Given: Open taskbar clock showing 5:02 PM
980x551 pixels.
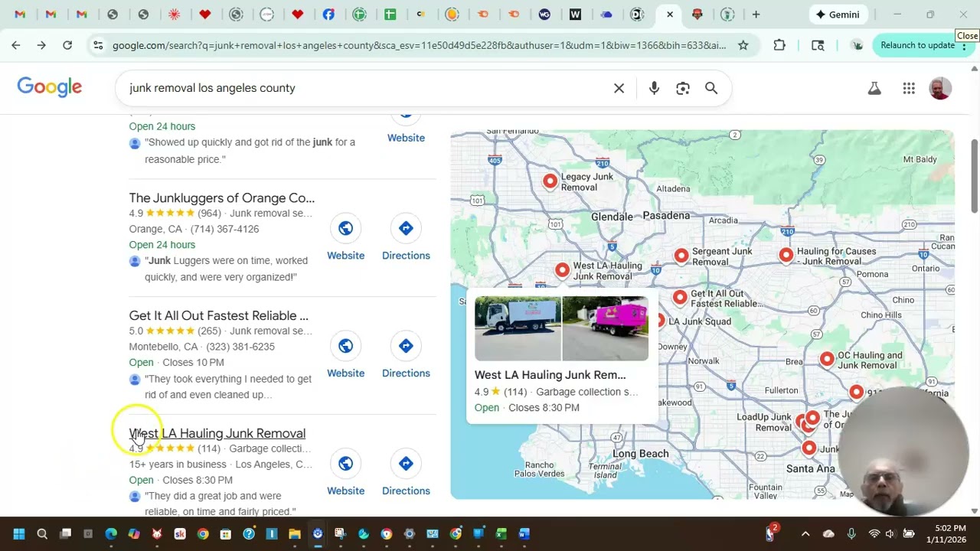Looking at the screenshot, I should [946, 533].
